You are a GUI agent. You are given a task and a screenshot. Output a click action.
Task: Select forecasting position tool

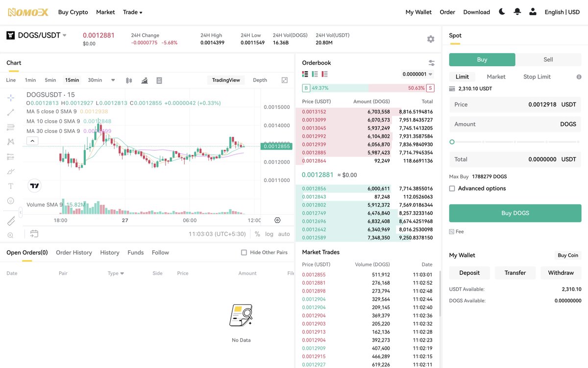(11, 157)
